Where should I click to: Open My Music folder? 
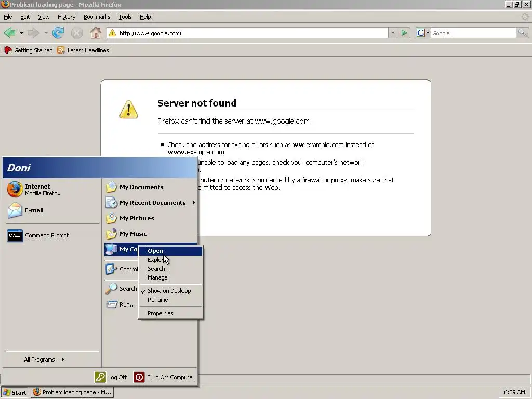[x=151, y=234]
